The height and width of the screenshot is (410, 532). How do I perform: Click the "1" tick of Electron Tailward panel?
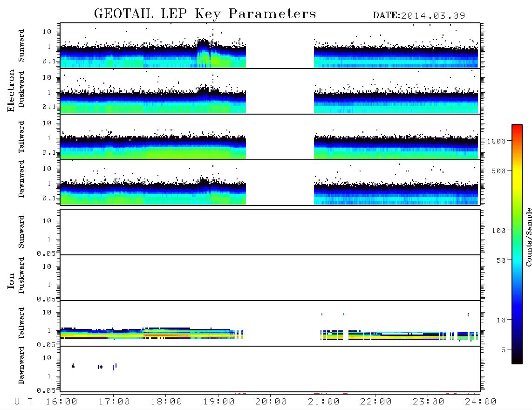coord(49,138)
